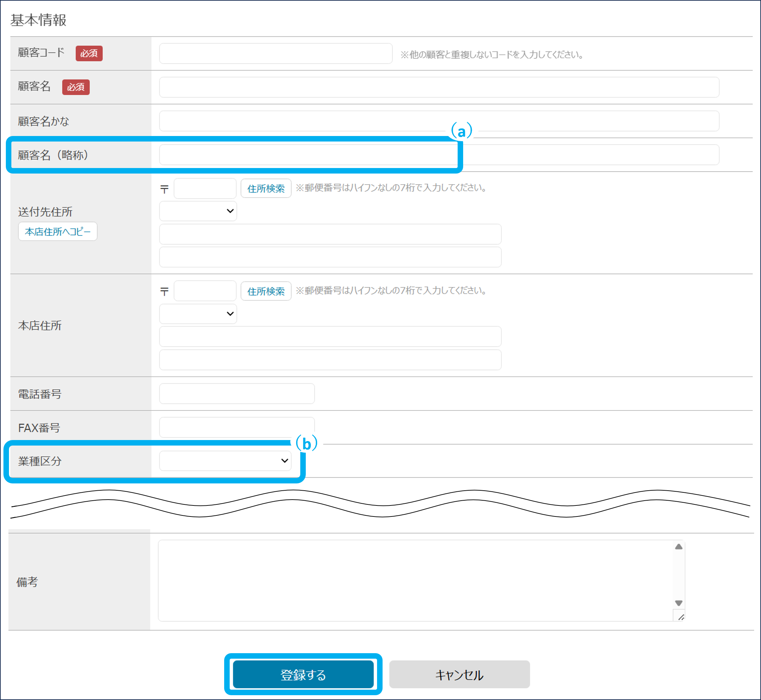Click first address line under 本店住所
The image size is (761, 700).
[330, 336]
